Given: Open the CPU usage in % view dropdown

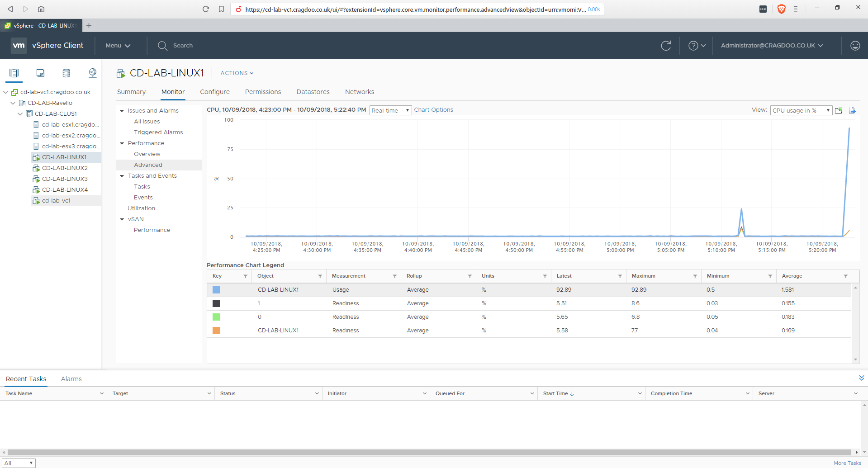Looking at the screenshot, I should point(801,110).
